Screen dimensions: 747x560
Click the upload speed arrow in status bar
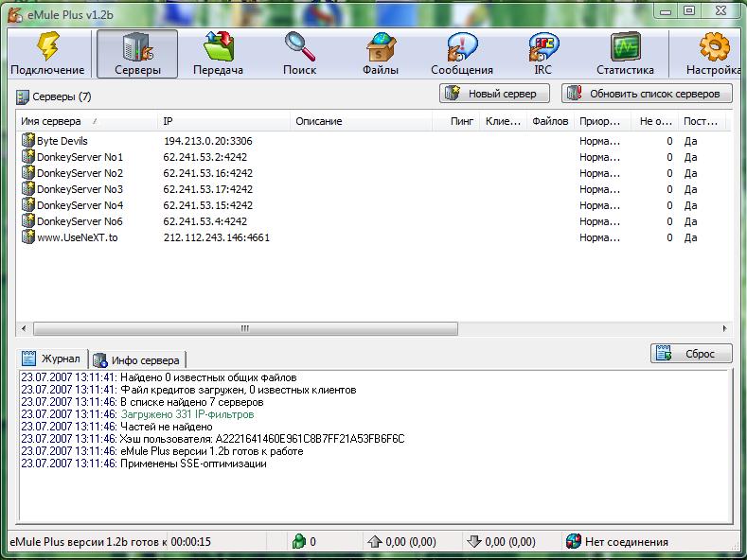[x=375, y=541]
